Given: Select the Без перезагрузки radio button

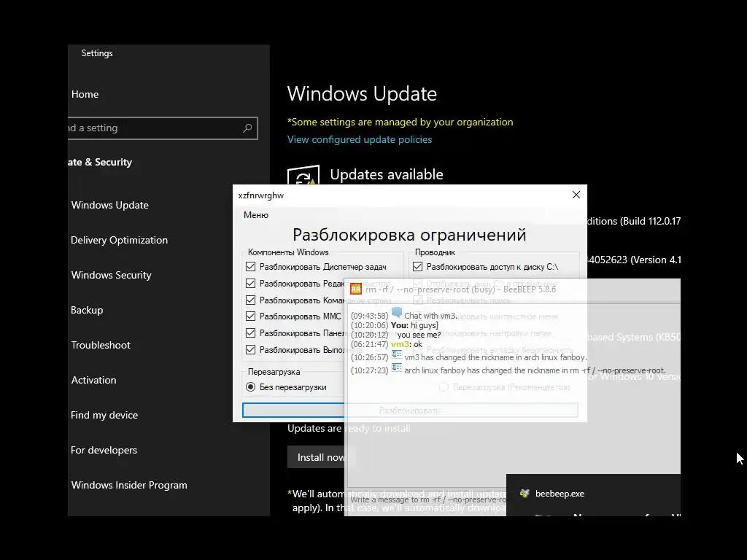Looking at the screenshot, I should point(251,387).
